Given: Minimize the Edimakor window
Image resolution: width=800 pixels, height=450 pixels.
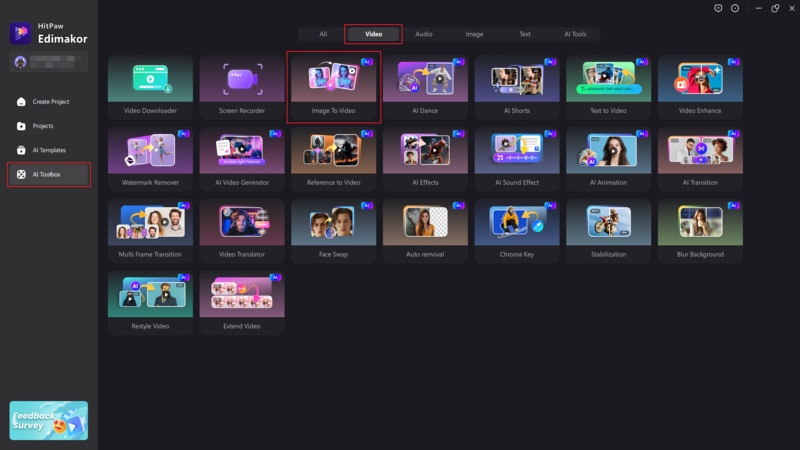Looking at the screenshot, I should tap(759, 8).
